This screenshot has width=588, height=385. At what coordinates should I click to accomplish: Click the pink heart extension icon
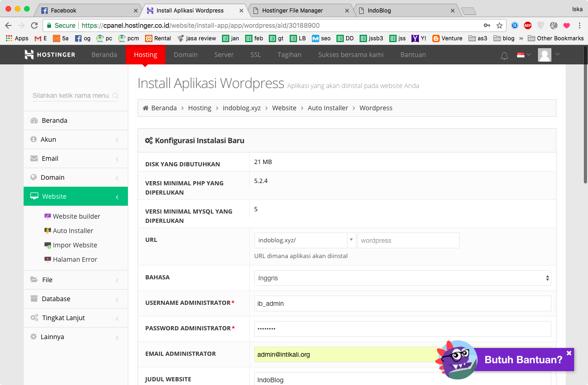567,25
